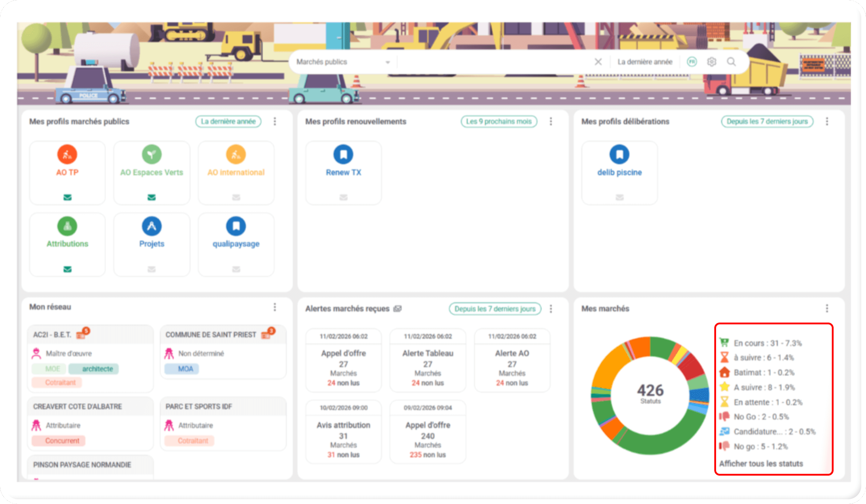The height and width of the screenshot is (504, 866).
Task: Open La dernière année period filter chip
Action: tap(228, 121)
